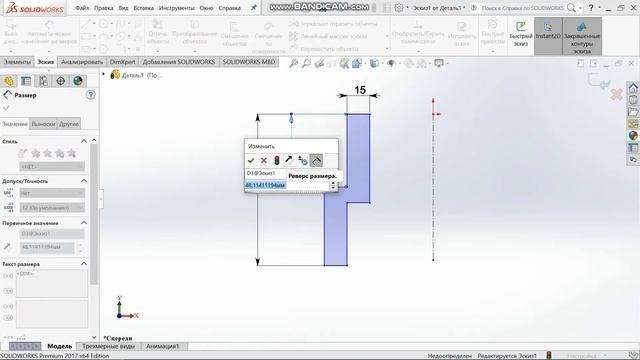Viewport: 640px width, 360px height.
Task: Click the red X cancel sketch corner icon
Action: click(x=616, y=95)
